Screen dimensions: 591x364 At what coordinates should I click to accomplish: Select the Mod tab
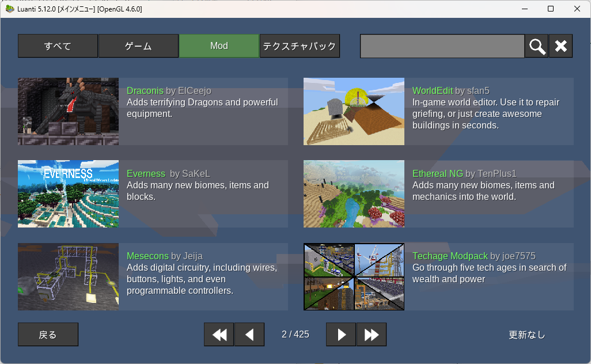coord(219,46)
